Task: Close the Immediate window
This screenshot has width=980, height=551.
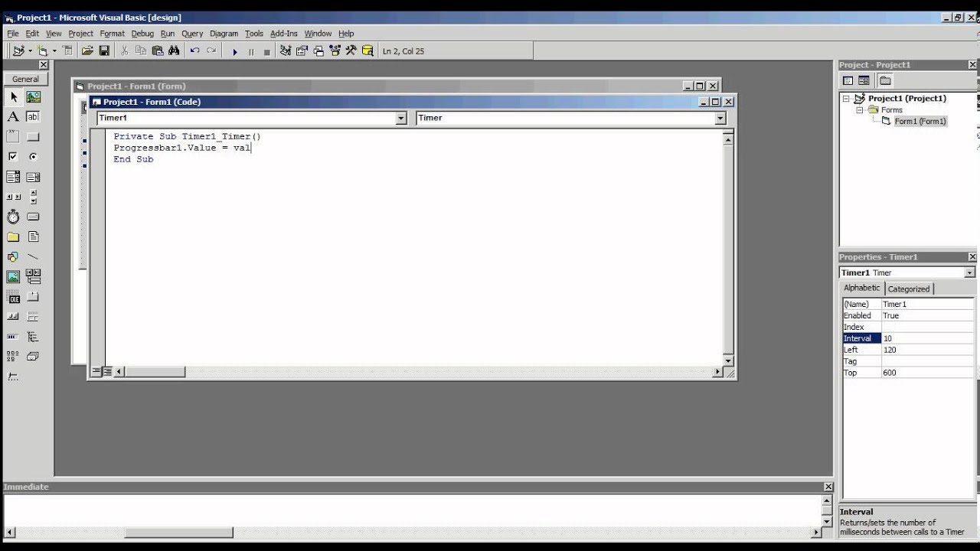Action: pyautogui.click(x=828, y=487)
